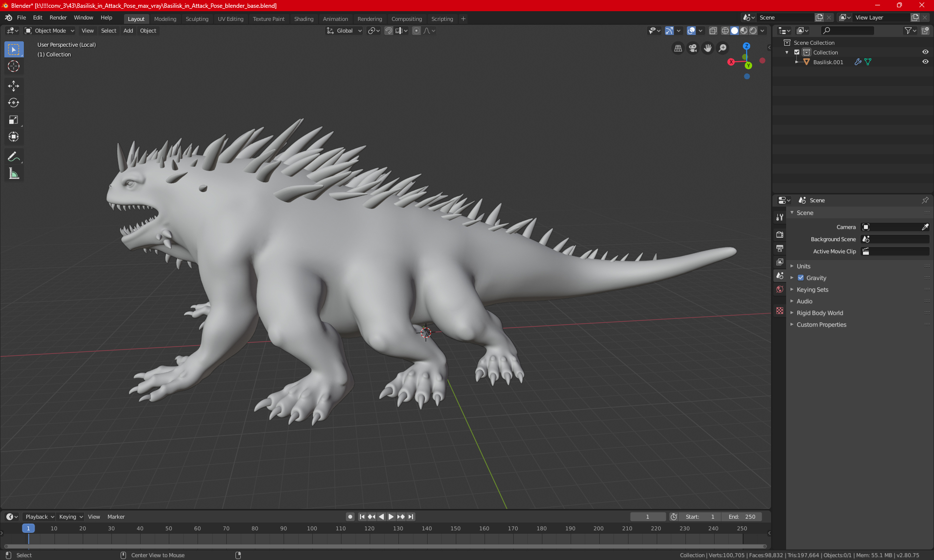Activate the Measure tool
Viewport: 934px width, 560px height.
point(14,174)
